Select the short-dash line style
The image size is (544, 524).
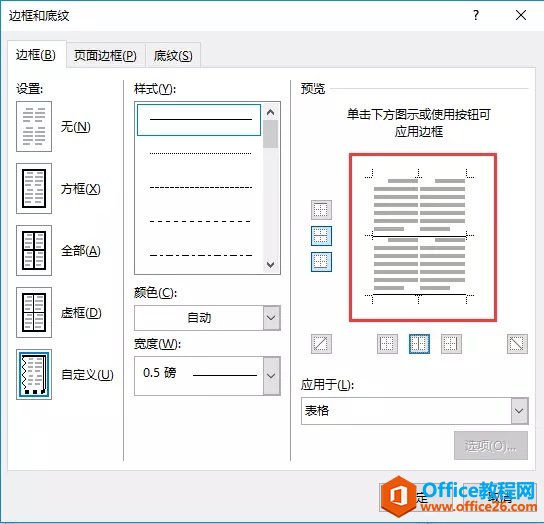(x=200, y=187)
